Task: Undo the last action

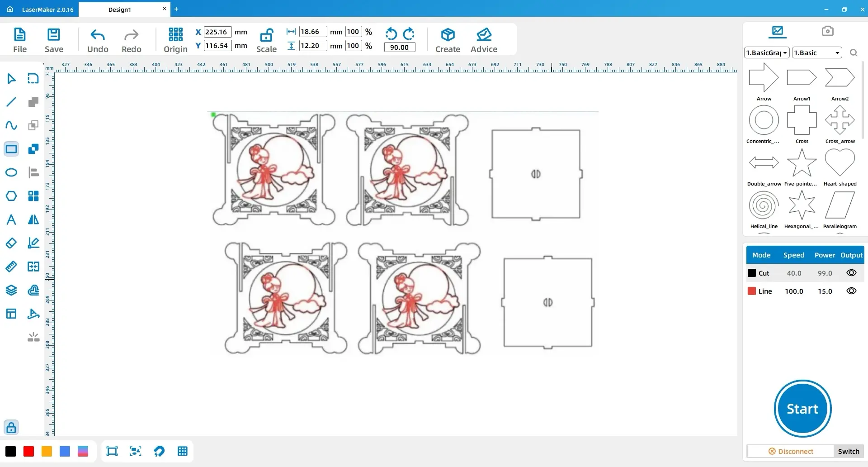Action: tap(98, 40)
